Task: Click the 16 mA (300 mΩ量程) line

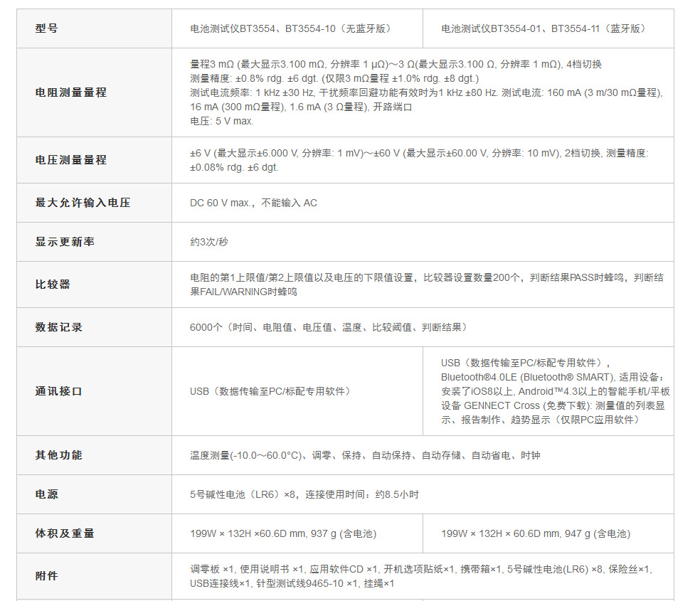Action: [x=301, y=107]
